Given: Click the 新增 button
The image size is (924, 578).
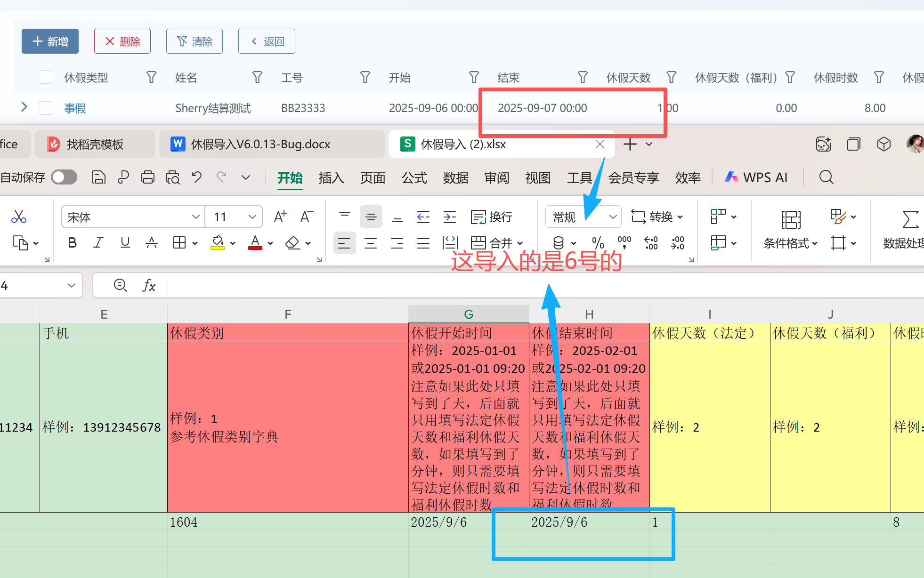Looking at the screenshot, I should [x=50, y=41].
